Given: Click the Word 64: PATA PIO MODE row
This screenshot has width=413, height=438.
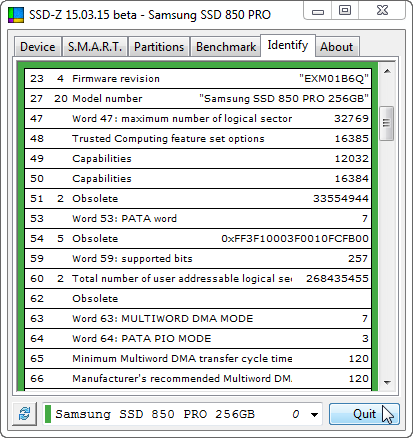Looking at the screenshot, I should pyautogui.click(x=198, y=339).
